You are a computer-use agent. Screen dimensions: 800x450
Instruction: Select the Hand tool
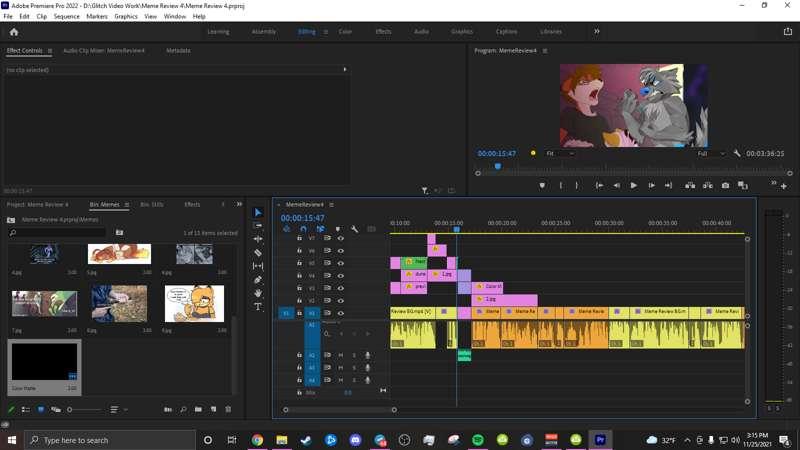258,293
